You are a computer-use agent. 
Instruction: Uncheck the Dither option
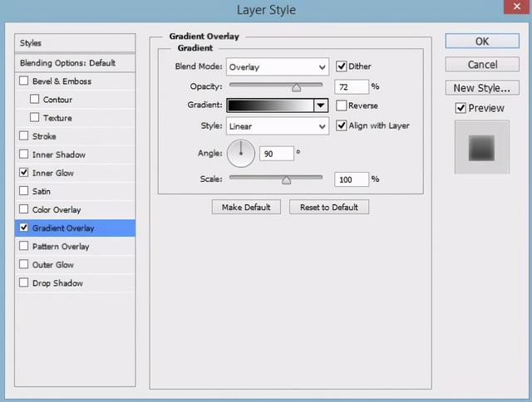[x=342, y=66]
